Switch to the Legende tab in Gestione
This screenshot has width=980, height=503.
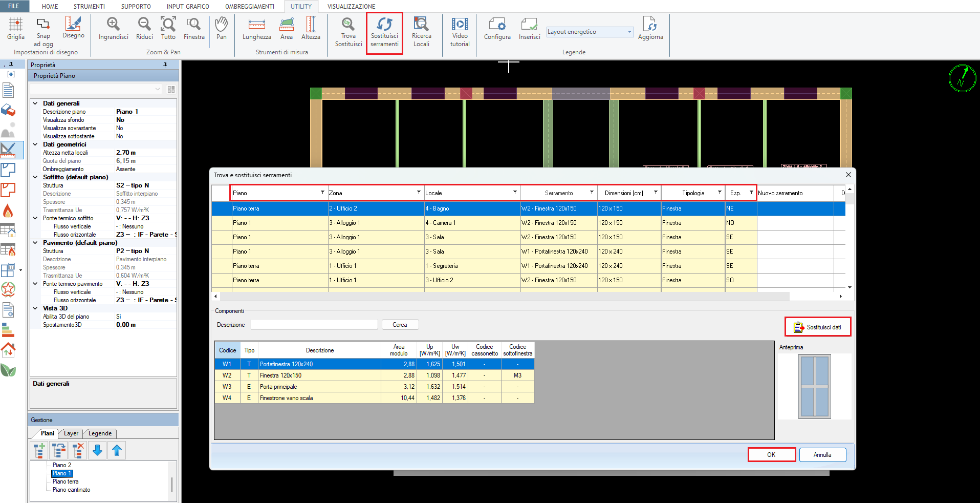click(100, 433)
